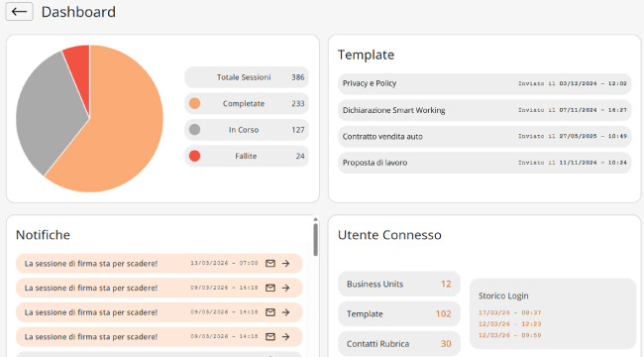Click the Totale Sessioni label
The image size is (644, 357).
pos(244,77)
